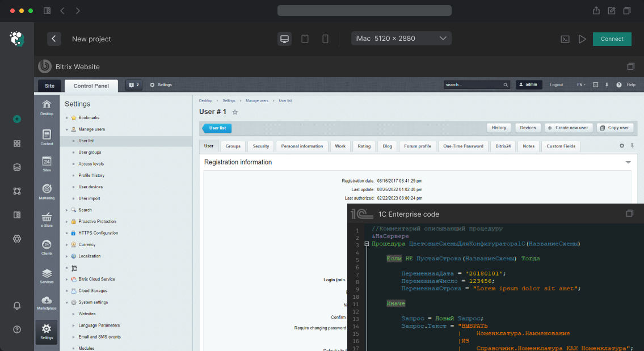Open e-Store basket icon in sidebar

coord(47,218)
